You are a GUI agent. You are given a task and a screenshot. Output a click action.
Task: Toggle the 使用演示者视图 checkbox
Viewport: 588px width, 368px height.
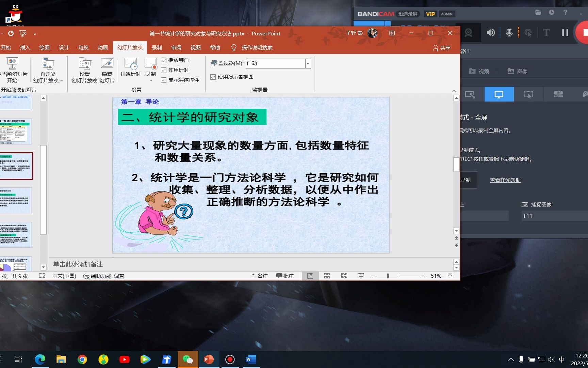[213, 77]
